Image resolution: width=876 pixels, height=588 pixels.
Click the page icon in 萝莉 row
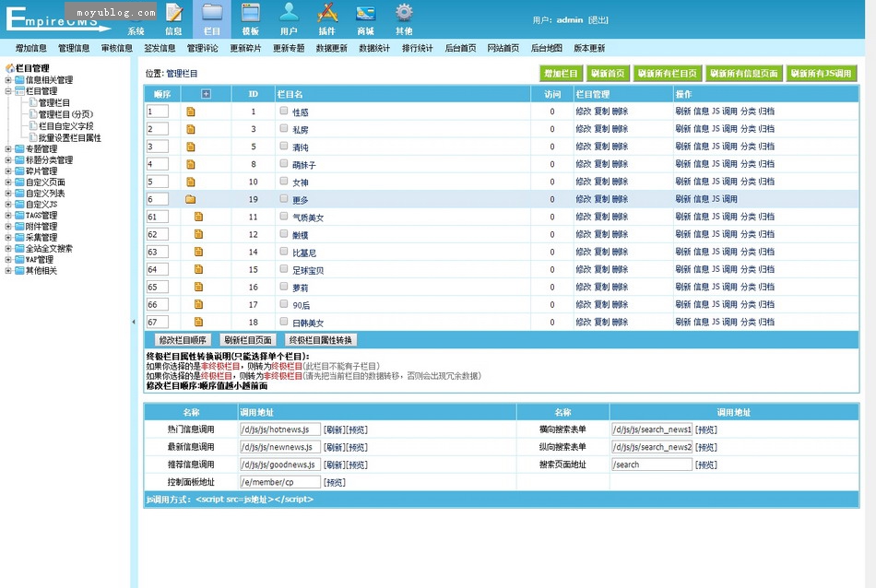(x=198, y=287)
